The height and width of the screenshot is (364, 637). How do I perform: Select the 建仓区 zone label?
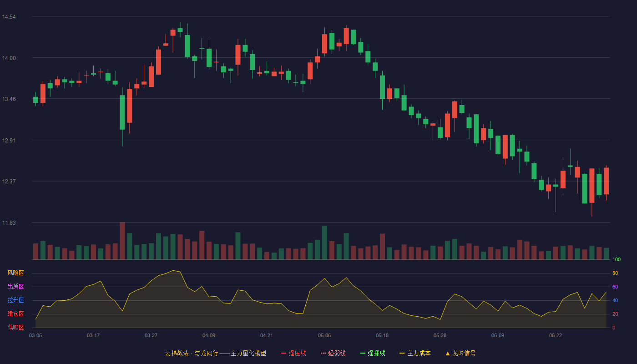pyautogui.click(x=15, y=314)
